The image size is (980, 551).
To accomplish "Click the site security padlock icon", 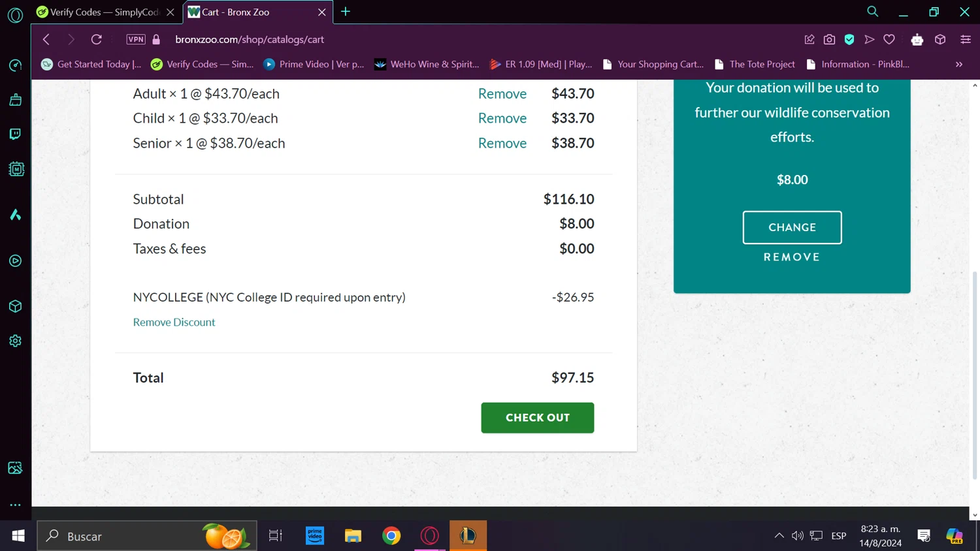I will 156,40.
